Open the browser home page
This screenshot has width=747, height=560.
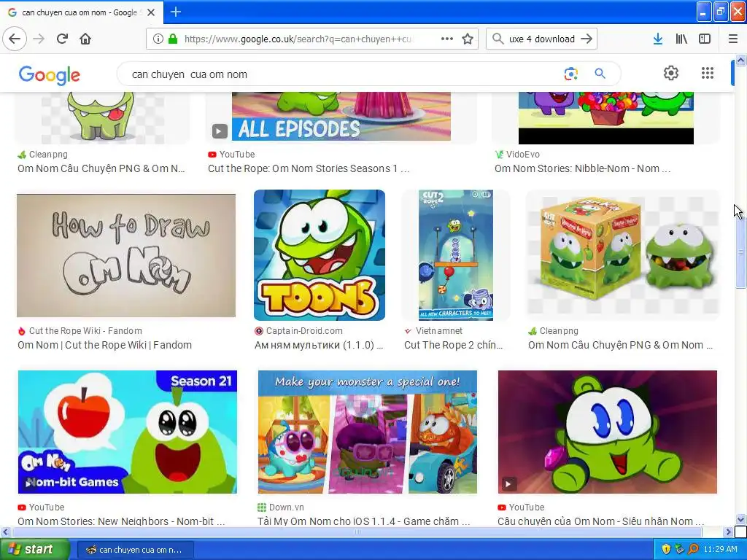85,39
